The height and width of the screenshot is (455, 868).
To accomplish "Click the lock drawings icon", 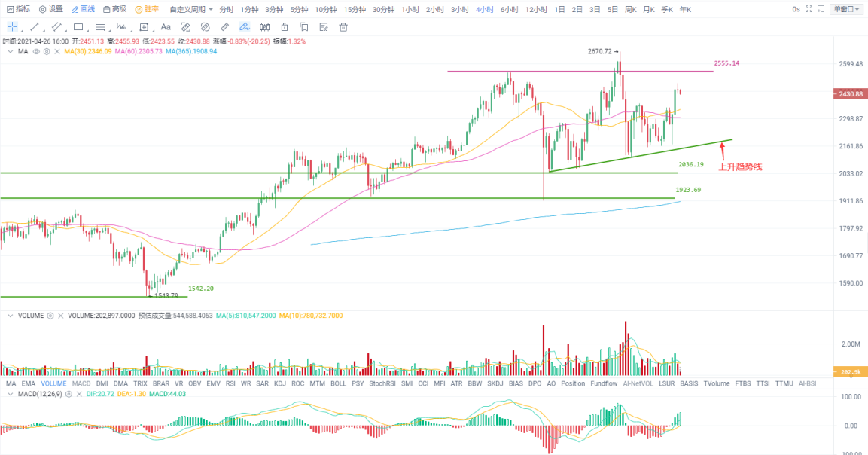I will point(285,26).
